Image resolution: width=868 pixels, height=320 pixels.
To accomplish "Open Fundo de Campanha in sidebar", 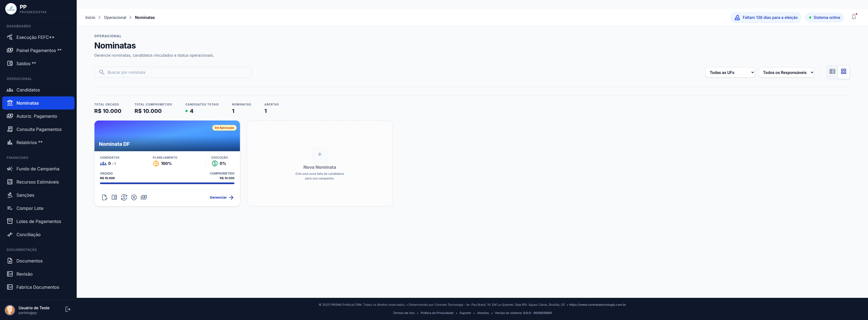I will [x=38, y=169].
